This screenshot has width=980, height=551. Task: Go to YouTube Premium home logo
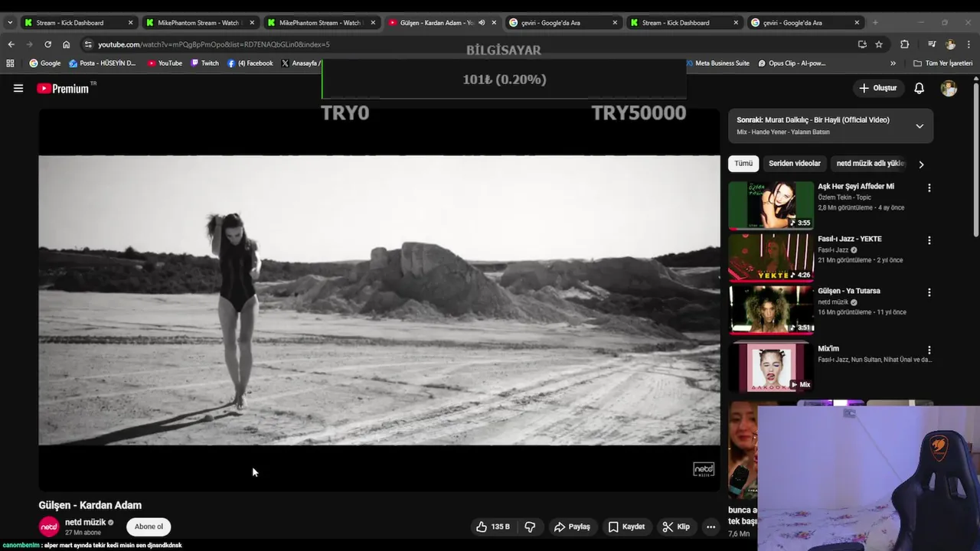click(63, 89)
